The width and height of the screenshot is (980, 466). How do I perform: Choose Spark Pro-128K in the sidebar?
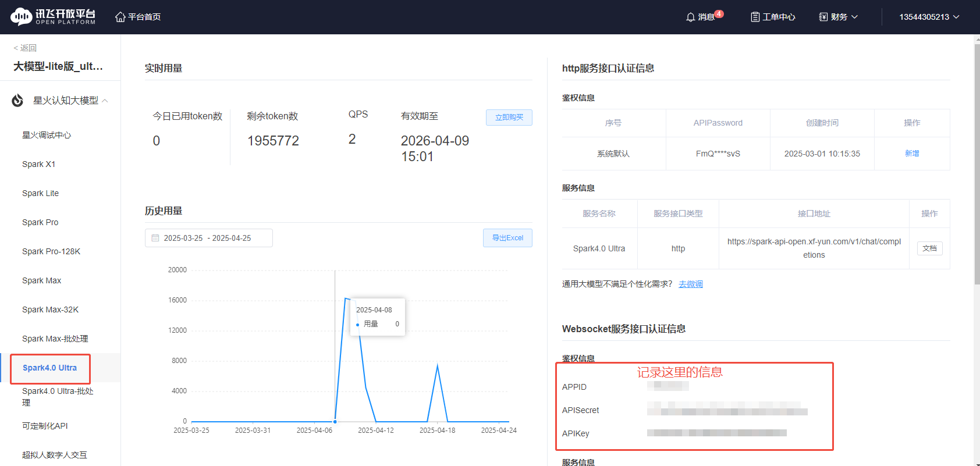click(51, 251)
